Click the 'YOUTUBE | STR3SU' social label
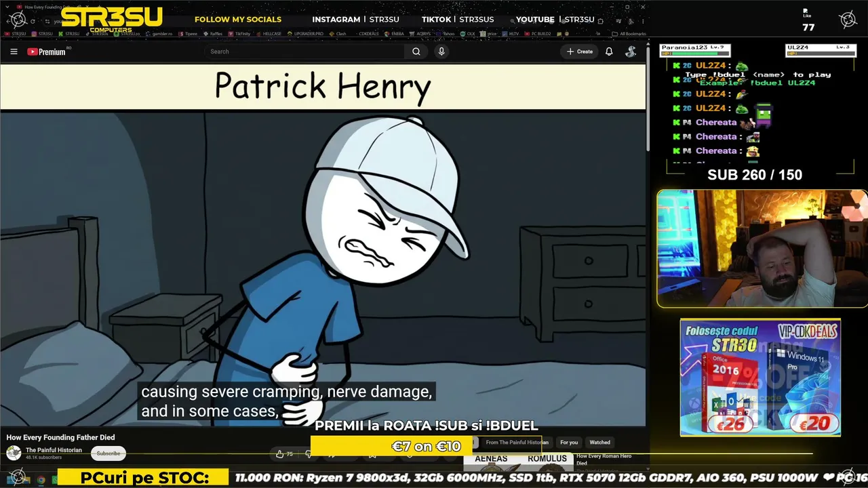Image resolution: width=868 pixels, height=488 pixels. click(x=555, y=20)
